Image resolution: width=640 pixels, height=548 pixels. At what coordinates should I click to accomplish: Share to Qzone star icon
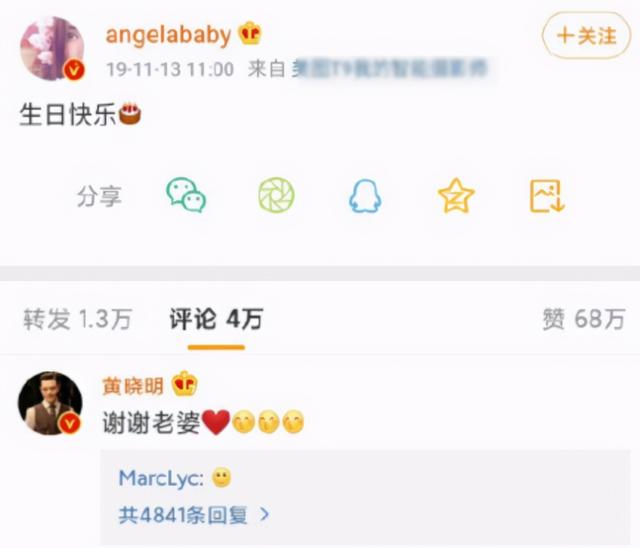click(456, 196)
